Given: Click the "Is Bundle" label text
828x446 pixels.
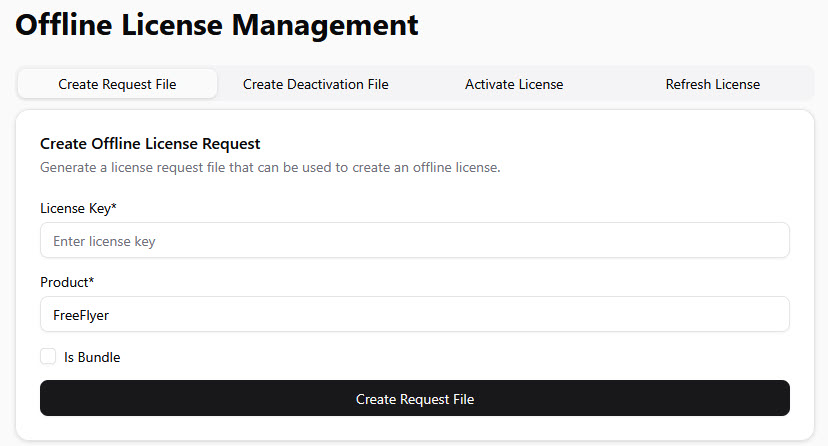Looking at the screenshot, I should [92, 357].
